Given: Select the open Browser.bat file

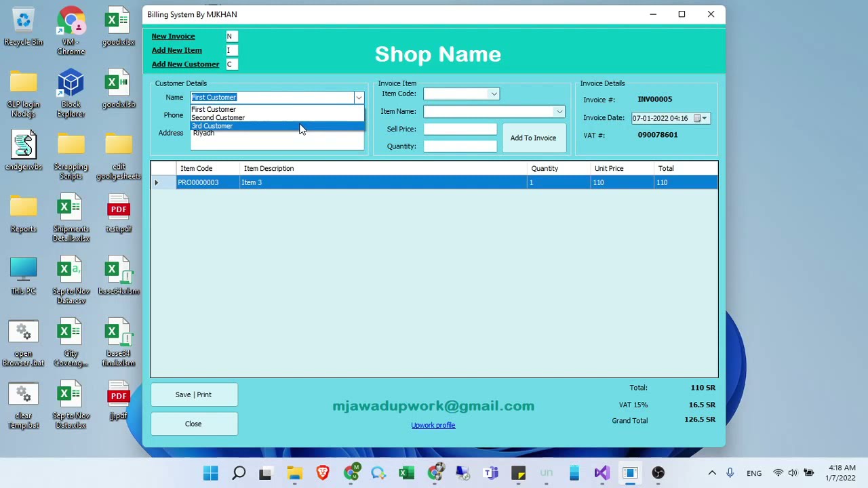Looking at the screenshot, I should [x=23, y=343].
